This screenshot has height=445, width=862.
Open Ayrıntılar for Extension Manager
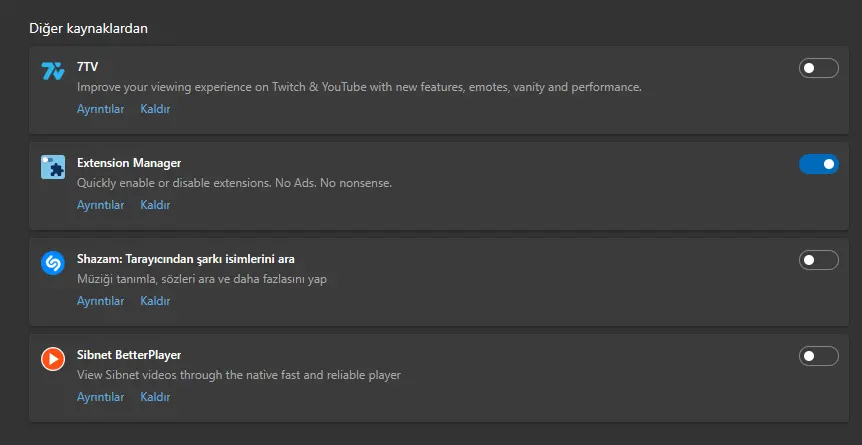point(101,205)
